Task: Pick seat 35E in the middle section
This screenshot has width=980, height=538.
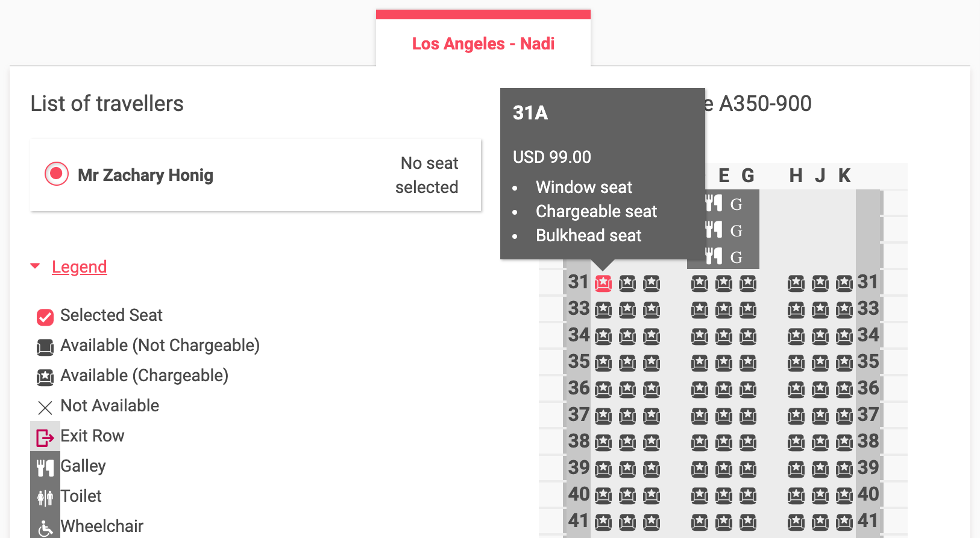Action: 724,362
